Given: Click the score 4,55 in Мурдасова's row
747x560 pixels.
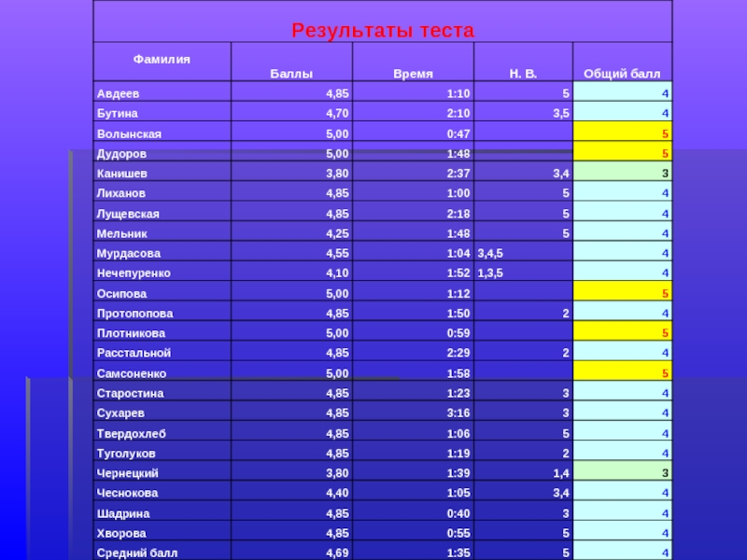Looking at the screenshot, I should coord(337,253).
